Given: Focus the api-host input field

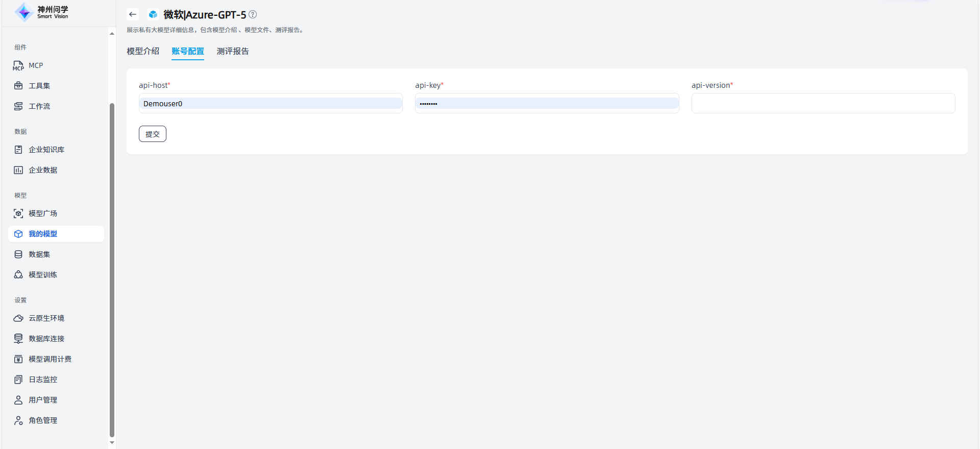Looking at the screenshot, I should [271, 104].
